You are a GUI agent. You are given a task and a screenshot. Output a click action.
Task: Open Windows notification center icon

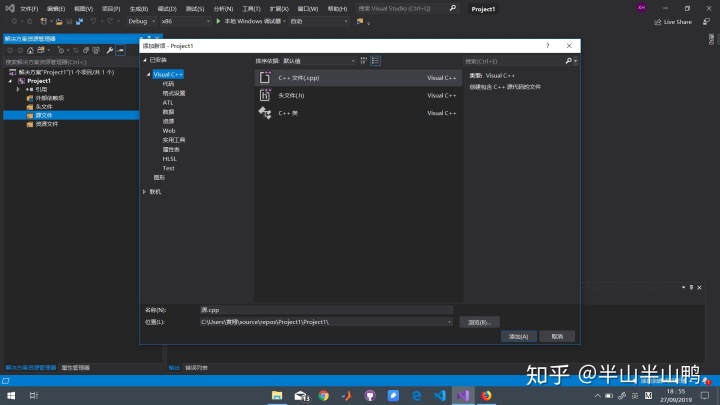[x=705, y=395]
